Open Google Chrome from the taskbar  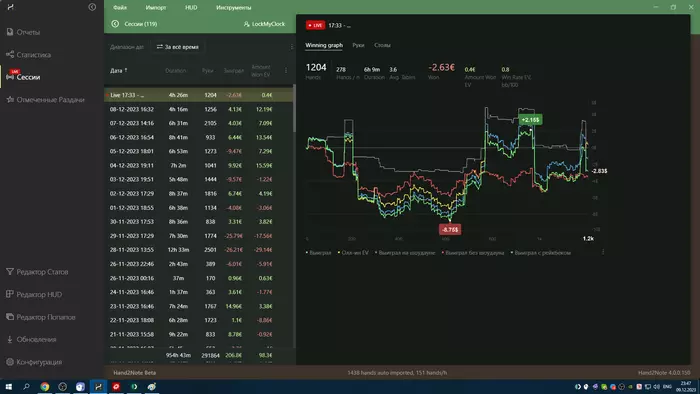point(45,386)
